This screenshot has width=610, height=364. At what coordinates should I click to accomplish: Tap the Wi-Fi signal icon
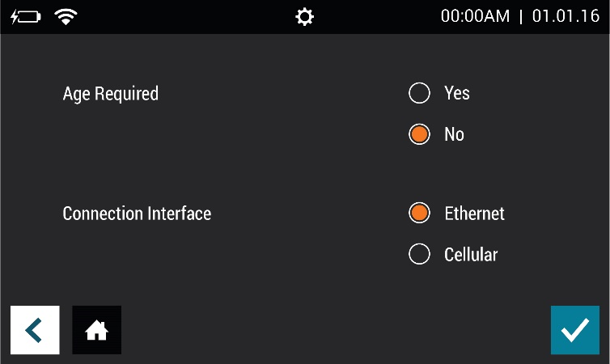66,17
